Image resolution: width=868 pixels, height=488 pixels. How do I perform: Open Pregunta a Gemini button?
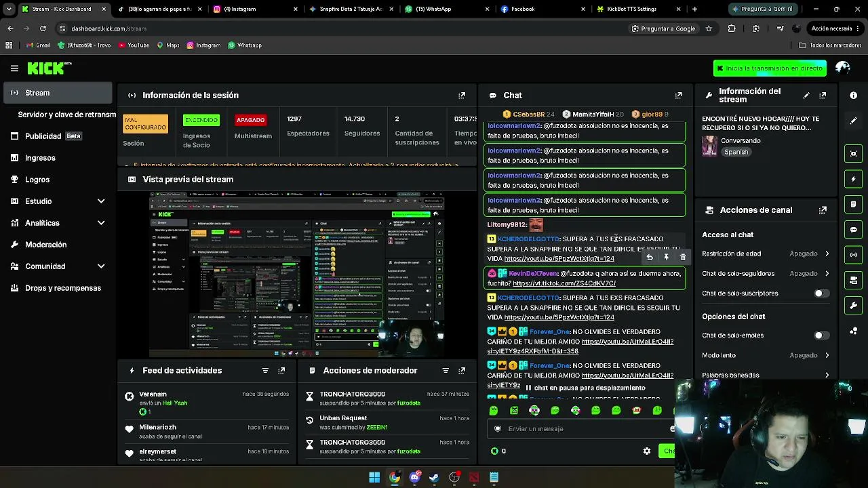[x=762, y=9]
